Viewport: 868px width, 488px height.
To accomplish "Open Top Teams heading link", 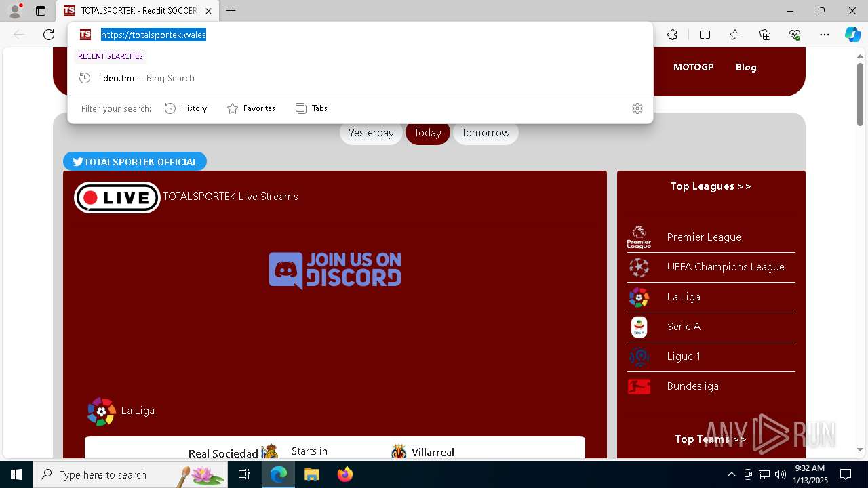I will click(x=711, y=439).
